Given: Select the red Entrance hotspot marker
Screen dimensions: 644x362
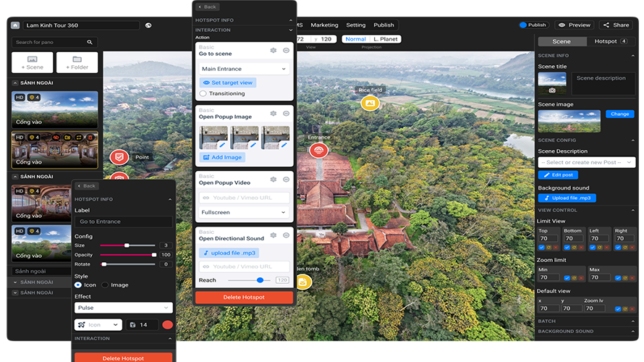Looking at the screenshot, I should click(x=318, y=151).
